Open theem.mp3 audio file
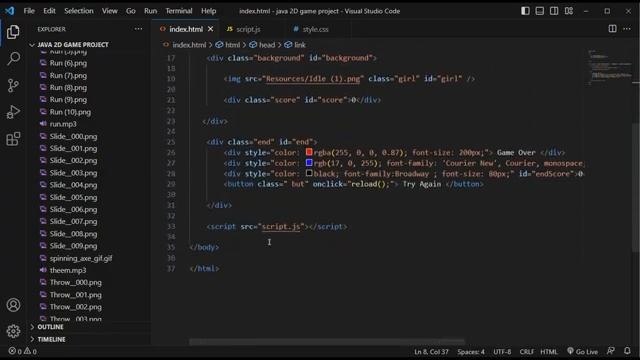Screen dimensions: 640x360 click(x=68, y=270)
